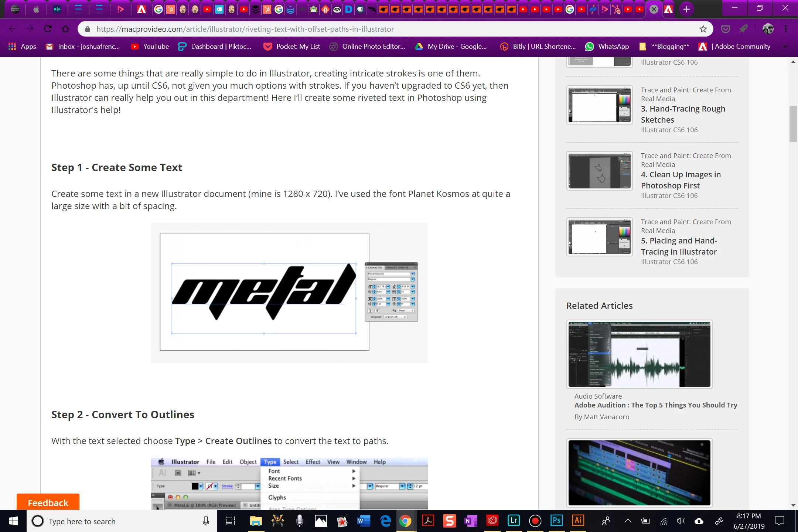Image resolution: width=798 pixels, height=532 pixels.
Task: Expand the system tray hidden icons
Action: pyautogui.click(x=628, y=521)
